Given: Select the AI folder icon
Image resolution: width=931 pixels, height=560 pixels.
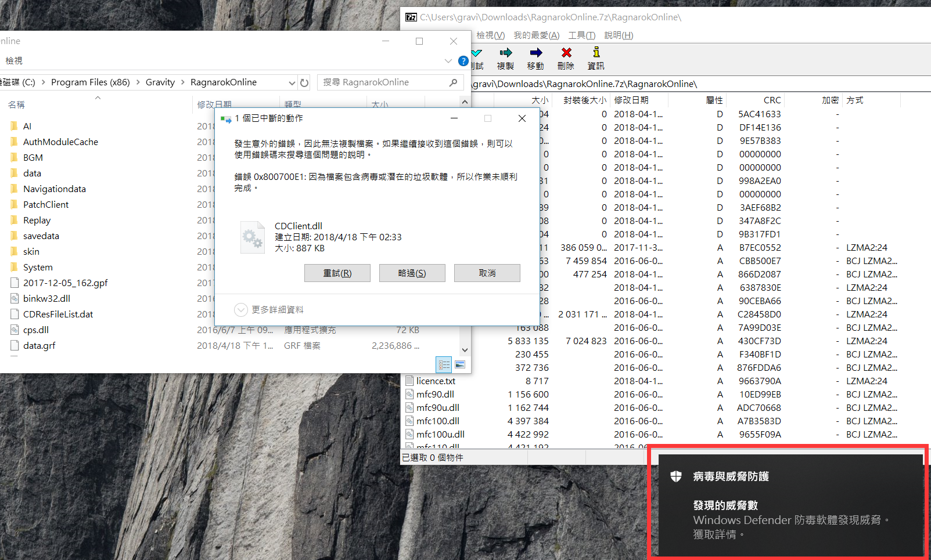Looking at the screenshot, I should 14,126.
